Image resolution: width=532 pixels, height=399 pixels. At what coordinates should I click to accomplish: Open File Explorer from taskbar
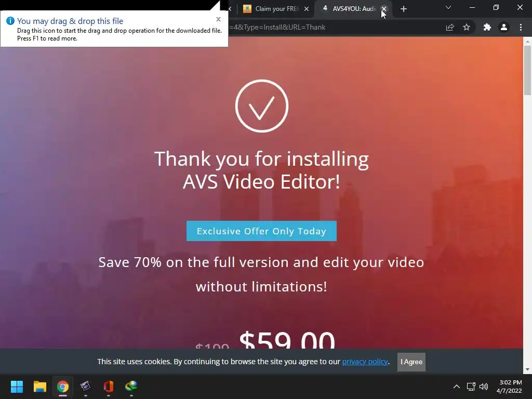[39, 387]
